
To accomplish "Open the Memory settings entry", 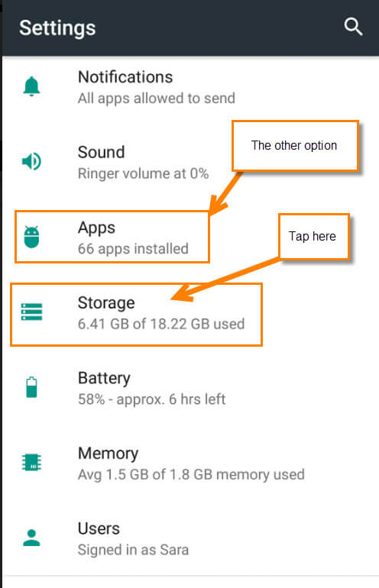I will point(190,464).
